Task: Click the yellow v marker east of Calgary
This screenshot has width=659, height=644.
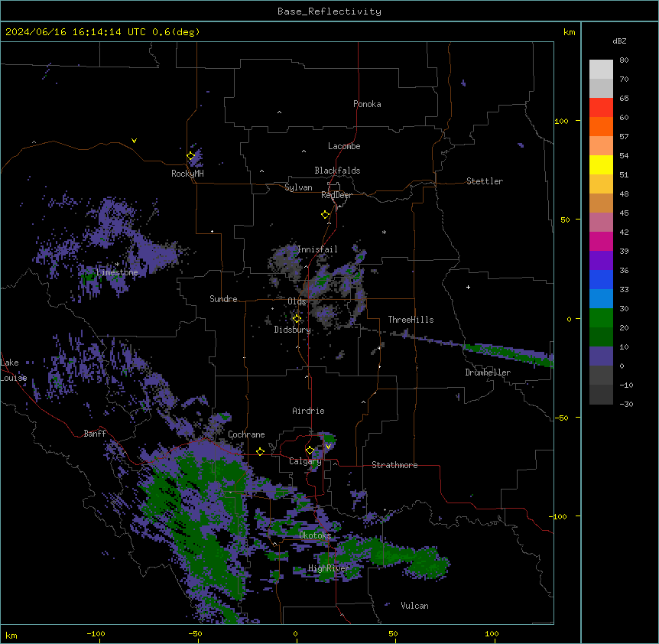Action: (x=328, y=447)
